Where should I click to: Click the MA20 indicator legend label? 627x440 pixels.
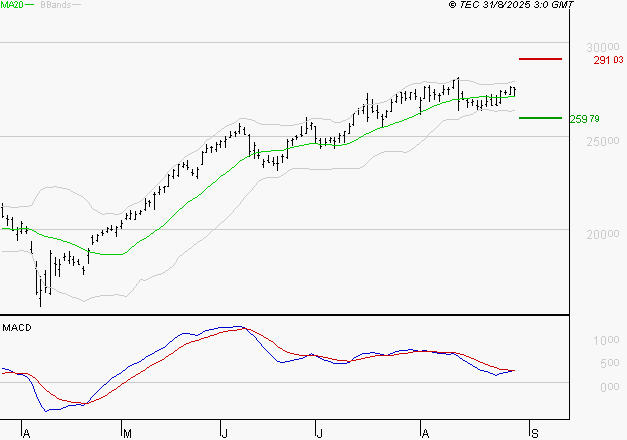pos(11,5)
